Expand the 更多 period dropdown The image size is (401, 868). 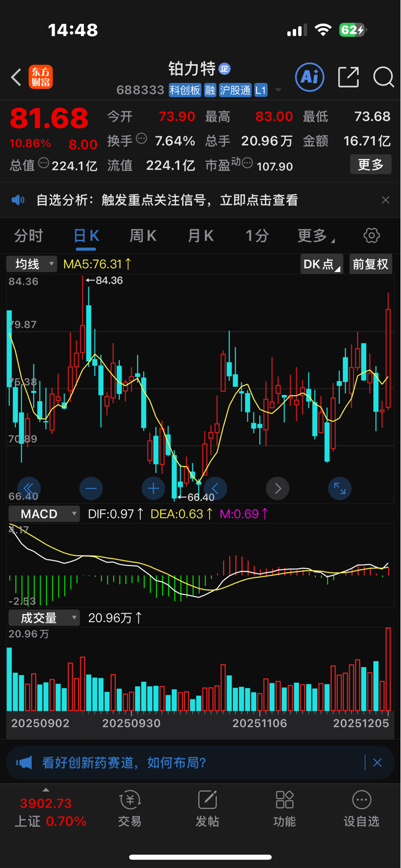pos(316,236)
